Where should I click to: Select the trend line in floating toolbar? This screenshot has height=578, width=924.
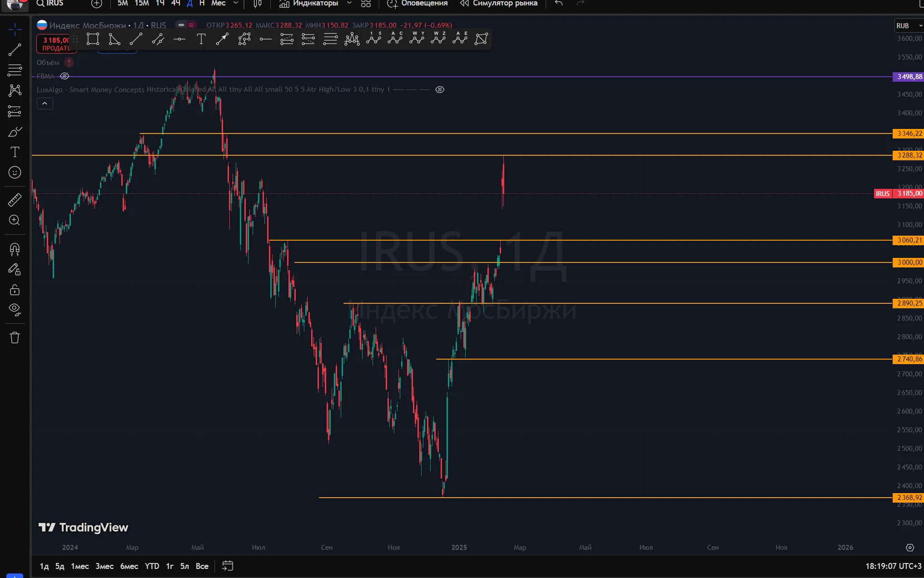coord(136,39)
